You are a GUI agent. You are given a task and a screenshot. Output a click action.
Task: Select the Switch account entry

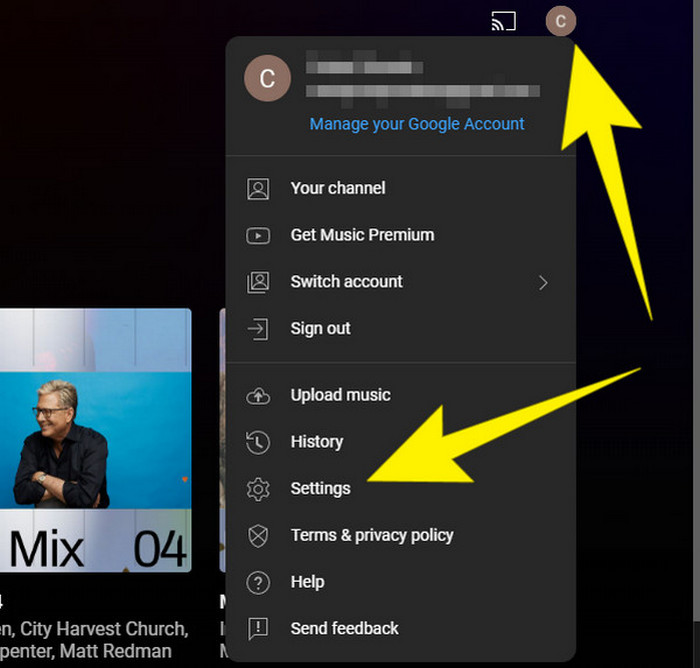346,282
